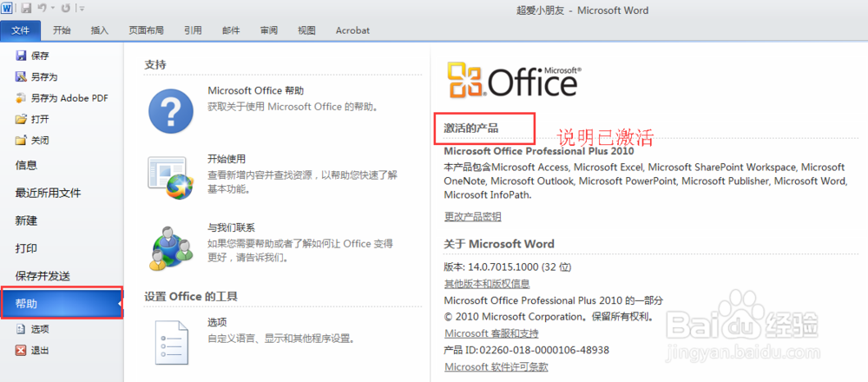This screenshot has width=868, height=382.
Task: Open 选项 under 设置 Office 的工具
Action: 217,322
